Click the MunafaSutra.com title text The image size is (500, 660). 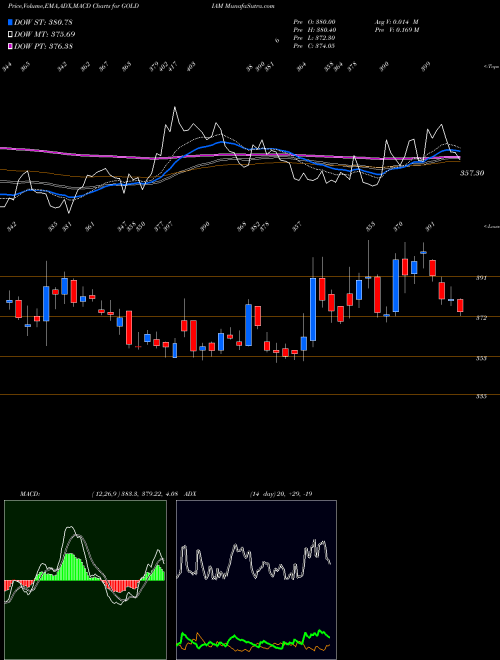[x=250, y=7]
